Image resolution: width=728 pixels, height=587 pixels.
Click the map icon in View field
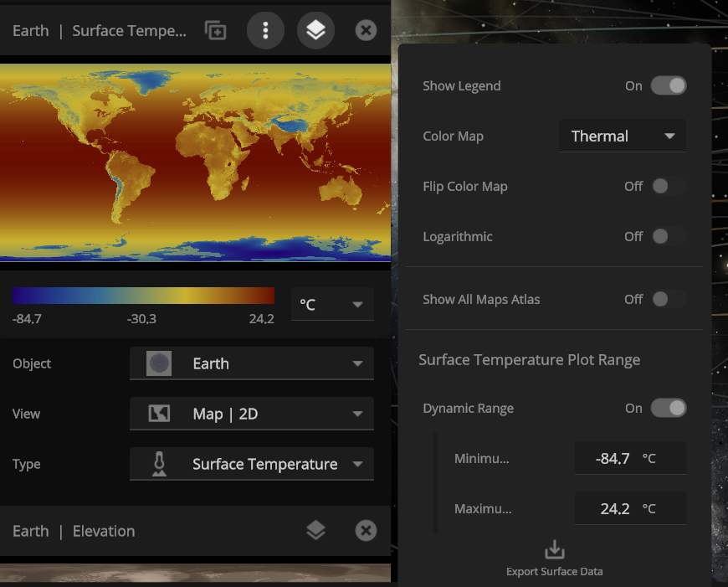[x=159, y=414]
